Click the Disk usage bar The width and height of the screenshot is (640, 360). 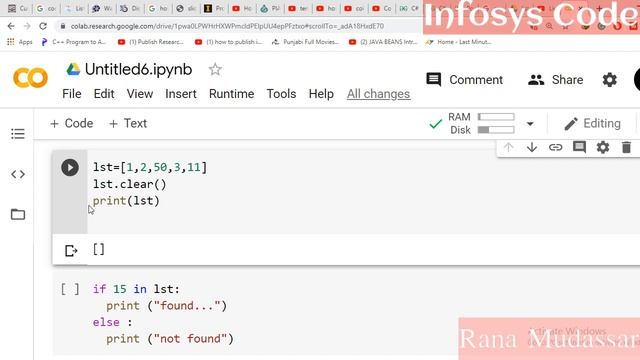pos(496,130)
